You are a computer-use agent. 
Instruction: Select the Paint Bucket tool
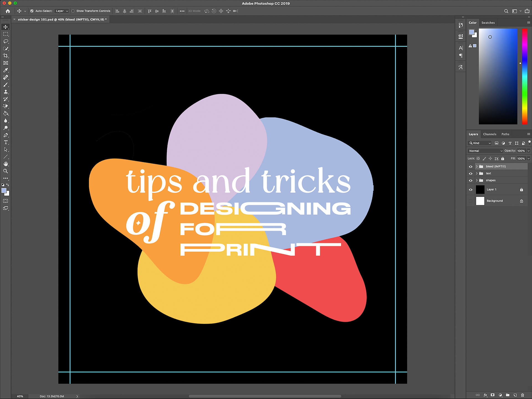click(6, 113)
